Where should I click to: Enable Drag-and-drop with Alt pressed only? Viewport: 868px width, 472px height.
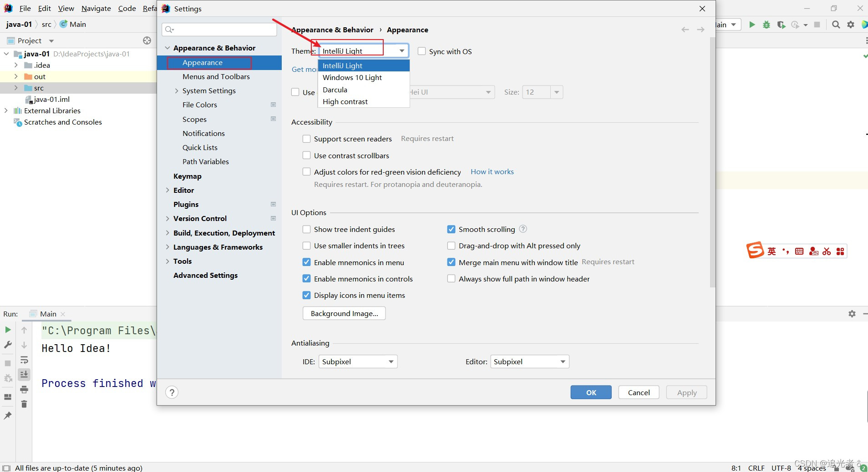click(451, 246)
